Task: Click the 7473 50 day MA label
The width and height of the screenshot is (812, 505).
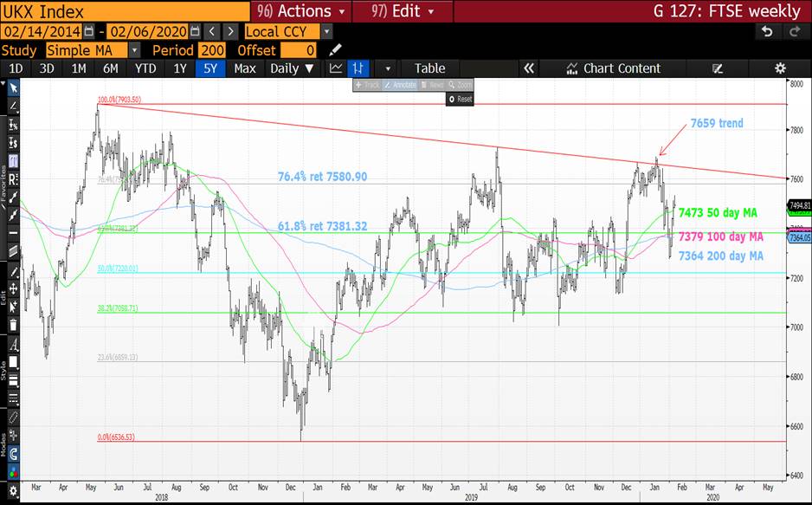Action: 718,213
